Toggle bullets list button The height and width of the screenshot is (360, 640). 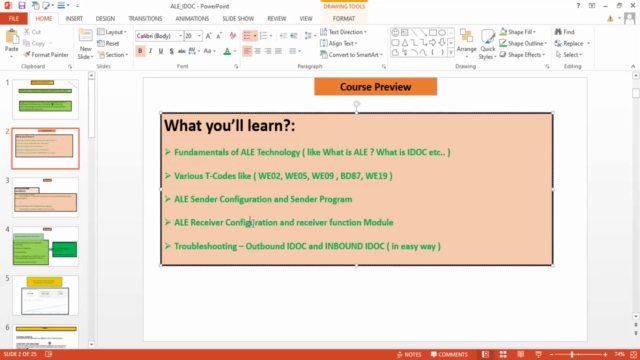247,36
